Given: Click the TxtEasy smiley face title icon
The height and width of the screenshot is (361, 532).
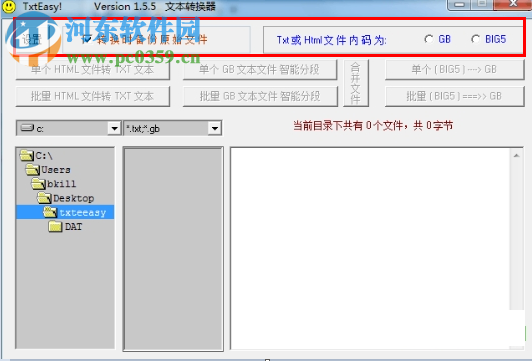Looking at the screenshot, I should tap(8, 6).
